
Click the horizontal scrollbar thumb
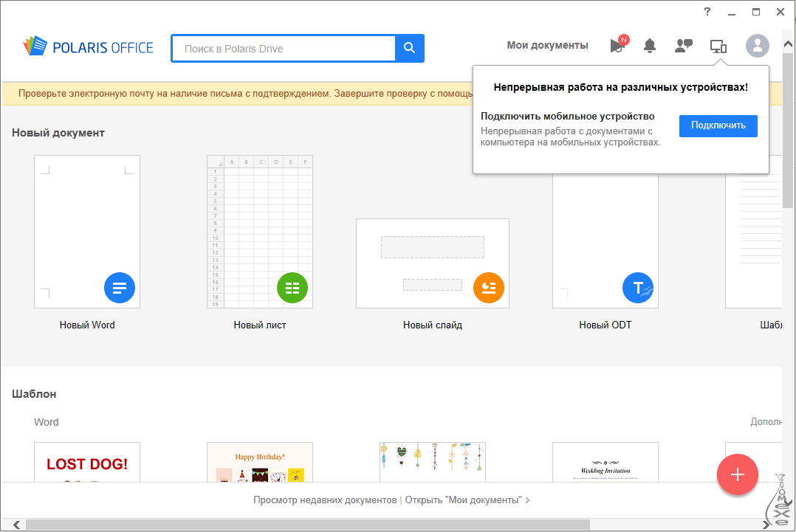(x=308, y=525)
